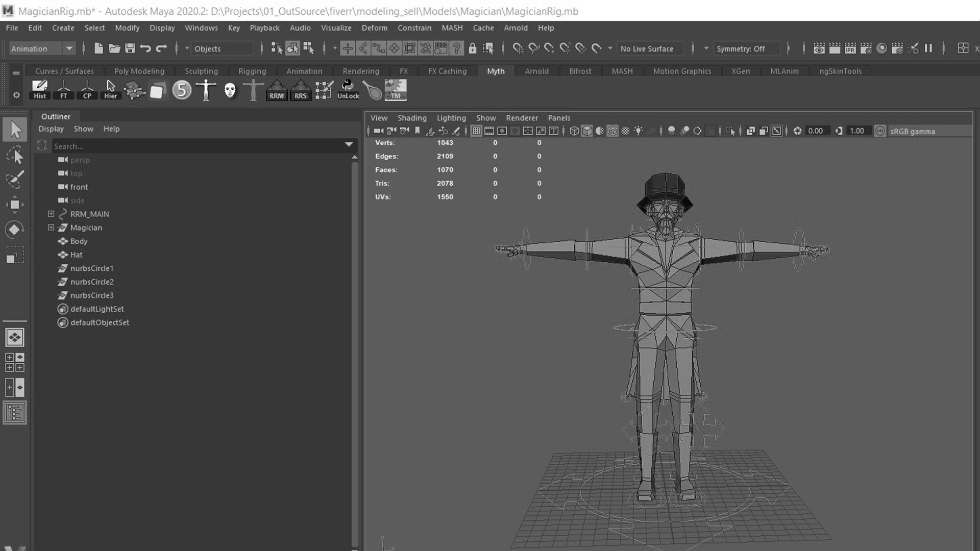980x551 pixels.
Task: Expand the Magician node
Action: tap(51, 228)
